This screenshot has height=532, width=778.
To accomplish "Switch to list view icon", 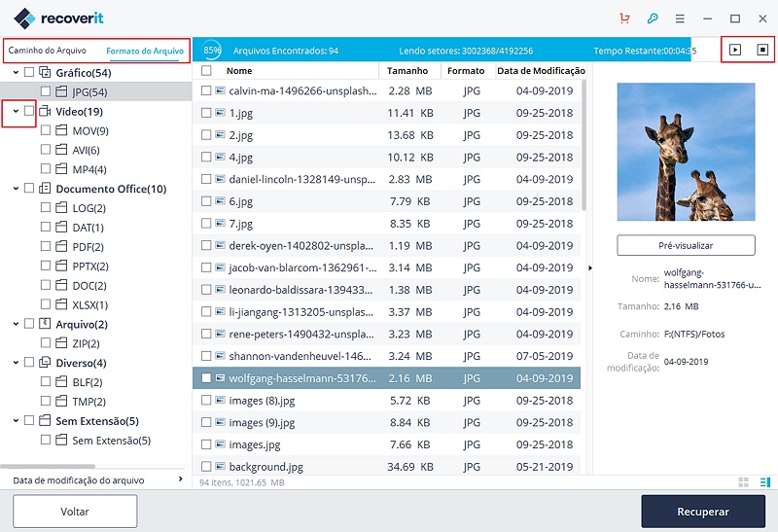I will [x=765, y=482].
